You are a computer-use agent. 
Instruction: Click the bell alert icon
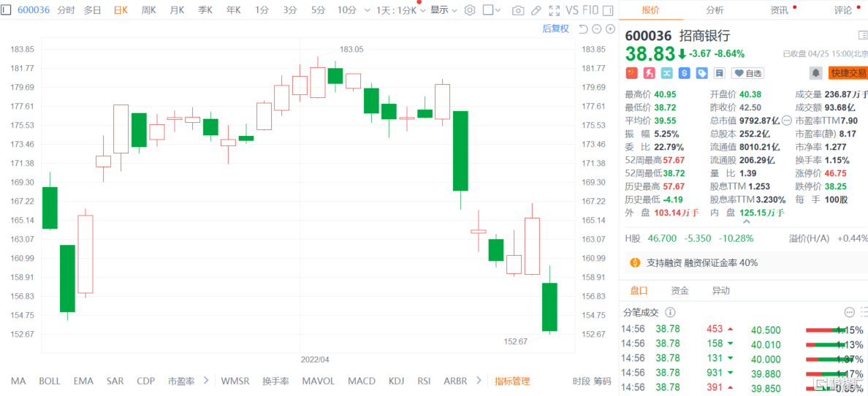[815, 73]
